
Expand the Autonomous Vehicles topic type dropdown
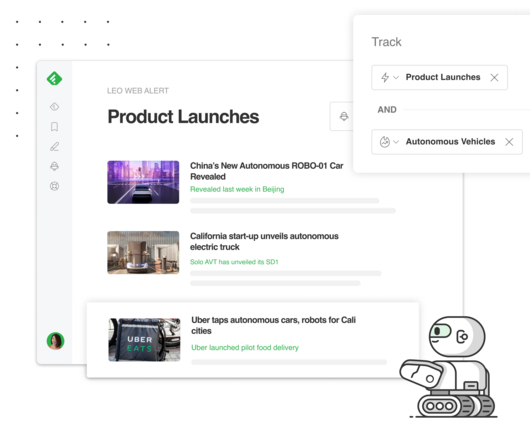point(389,142)
